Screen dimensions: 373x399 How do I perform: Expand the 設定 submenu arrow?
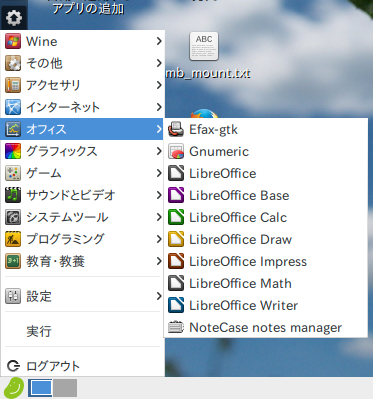tap(159, 296)
